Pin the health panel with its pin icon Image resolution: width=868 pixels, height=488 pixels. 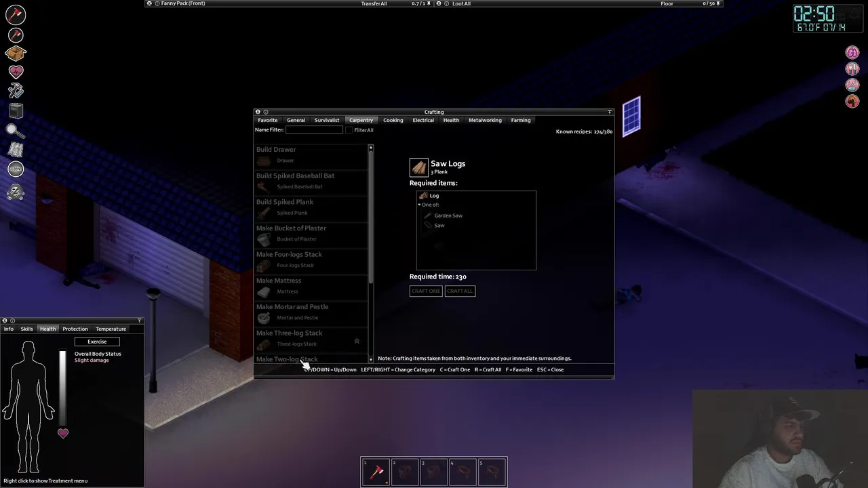coord(140,321)
